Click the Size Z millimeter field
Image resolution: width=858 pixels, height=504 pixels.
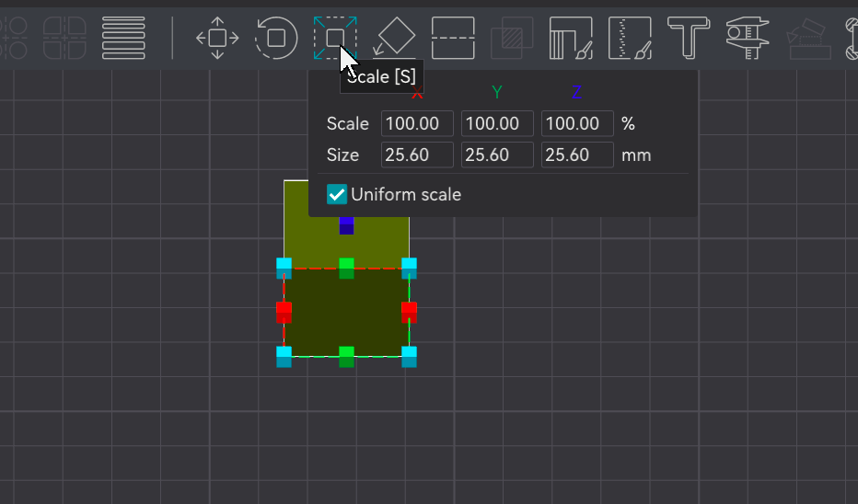pyautogui.click(x=577, y=155)
